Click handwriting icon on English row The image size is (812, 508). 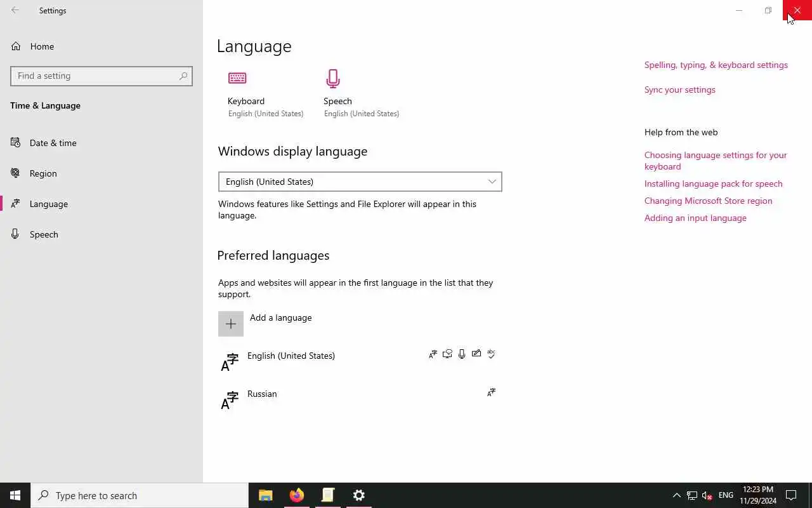pos(476,354)
